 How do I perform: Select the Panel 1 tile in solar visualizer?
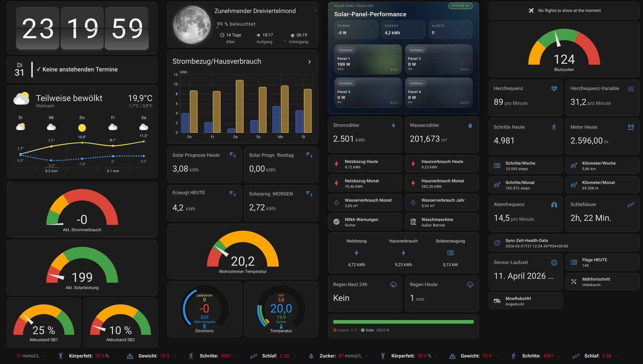pyautogui.click(x=368, y=59)
